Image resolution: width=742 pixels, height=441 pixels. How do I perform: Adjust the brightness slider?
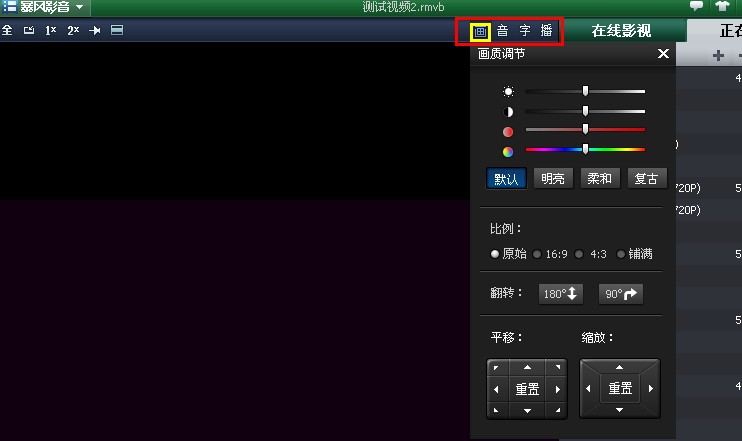pyautogui.click(x=585, y=91)
